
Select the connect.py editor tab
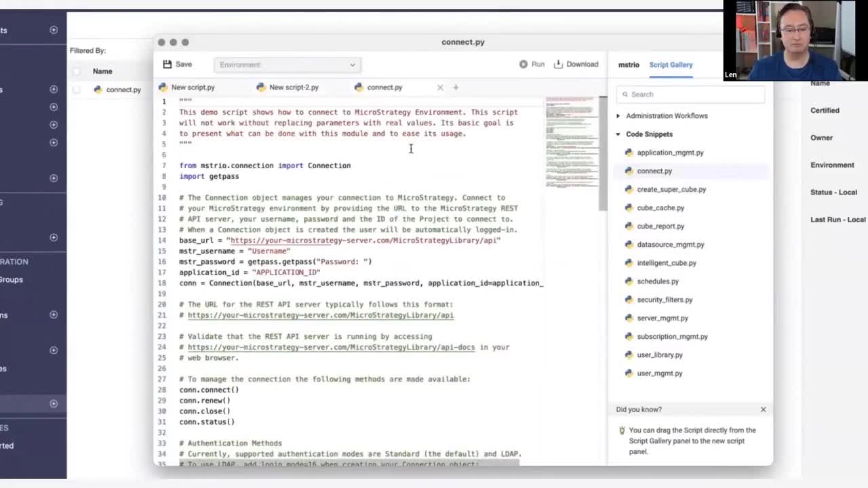point(384,87)
